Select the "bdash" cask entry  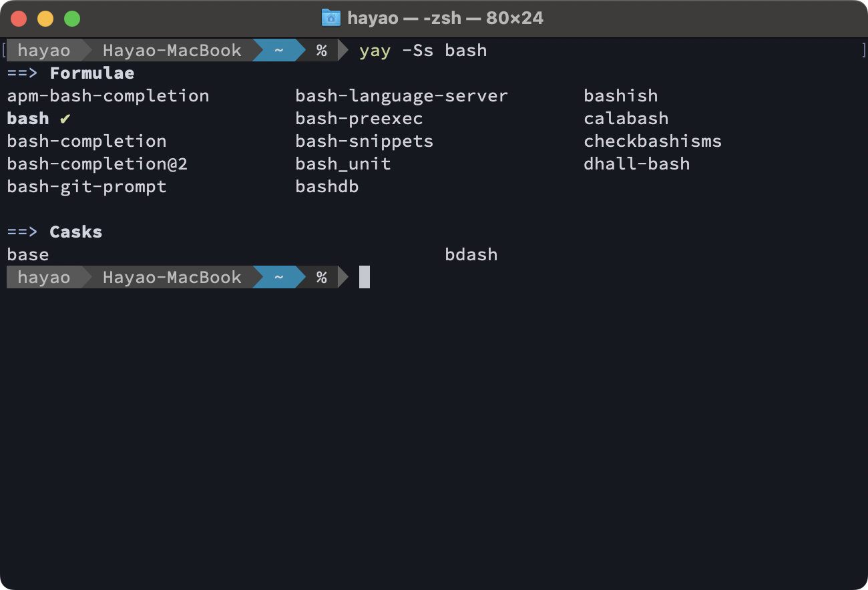(471, 255)
